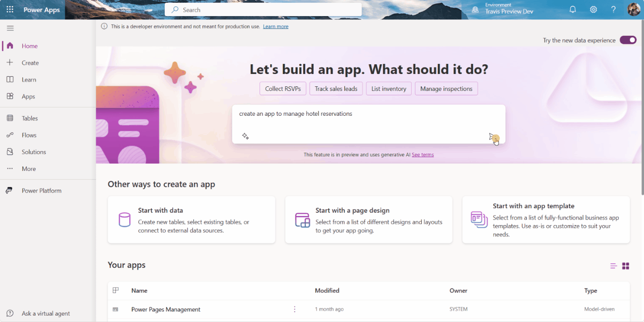The image size is (644, 322).
Task: Click the waffle app launcher menu
Action: coord(10,9)
